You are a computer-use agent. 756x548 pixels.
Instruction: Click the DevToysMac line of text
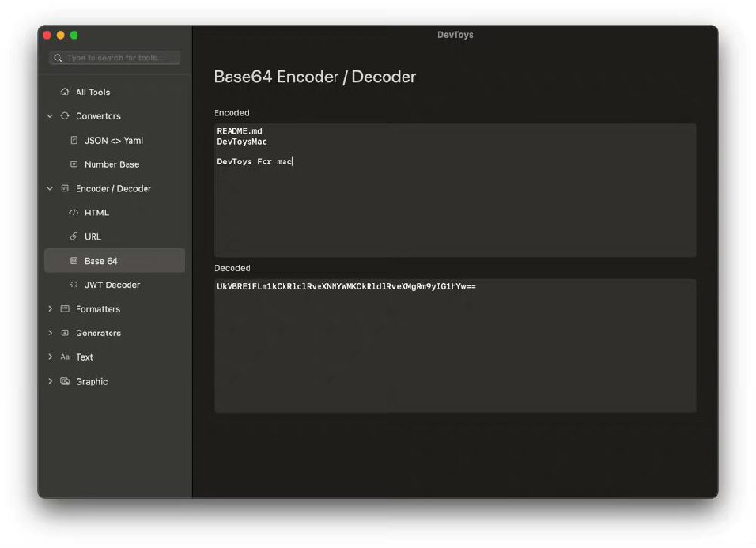point(242,141)
